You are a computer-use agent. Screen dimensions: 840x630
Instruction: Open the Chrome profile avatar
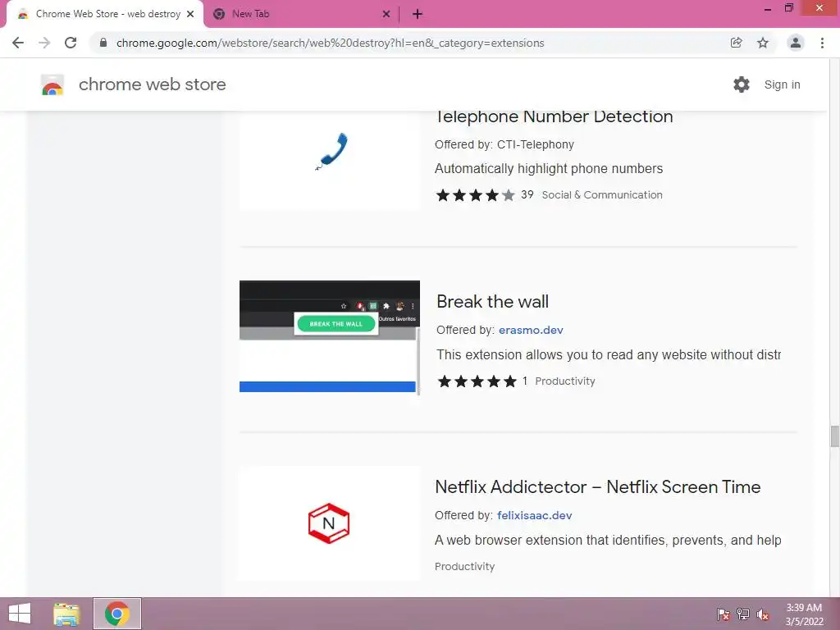(796, 43)
